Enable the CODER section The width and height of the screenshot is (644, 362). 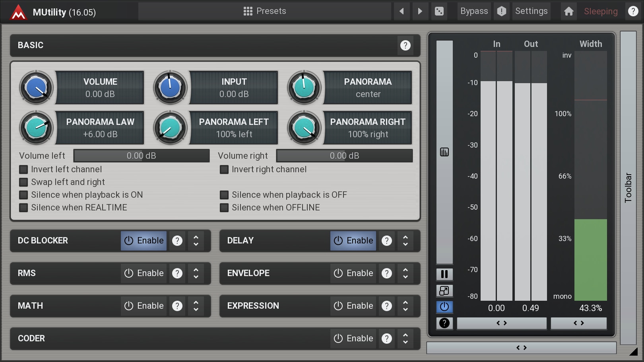[x=353, y=339]
